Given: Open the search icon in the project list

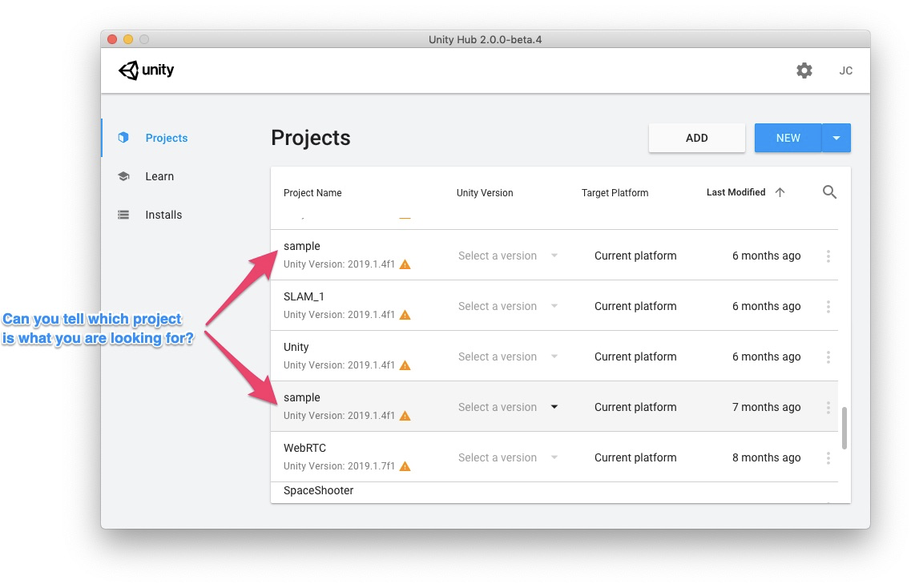Looking at the screenshot, I should [829, 191].
